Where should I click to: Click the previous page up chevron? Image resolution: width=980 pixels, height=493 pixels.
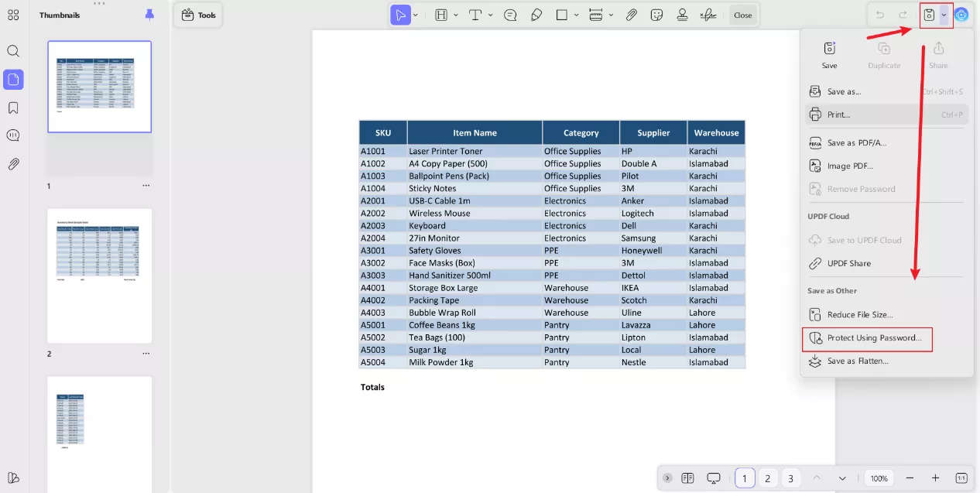pos(816,478)
